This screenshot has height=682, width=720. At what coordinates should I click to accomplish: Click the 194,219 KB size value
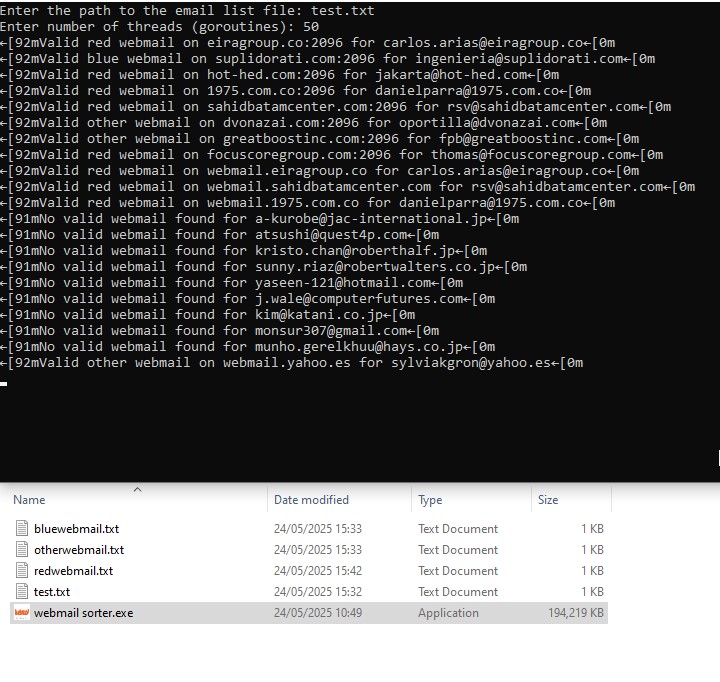click(576, 613)
